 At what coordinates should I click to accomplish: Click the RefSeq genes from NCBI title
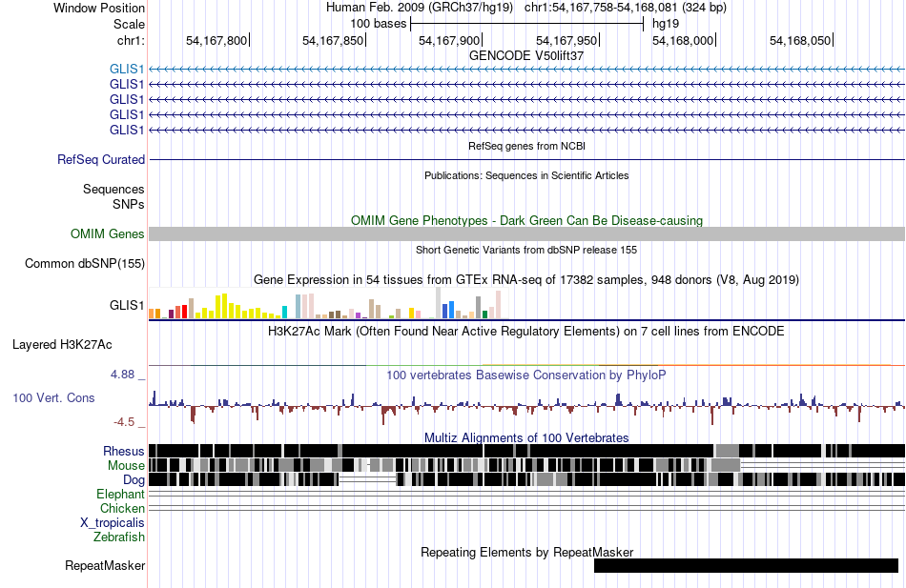coord(526,146)
